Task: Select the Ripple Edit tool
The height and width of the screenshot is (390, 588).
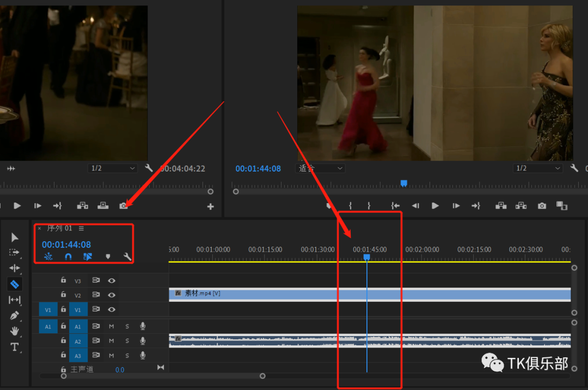Action: point(15,268)
